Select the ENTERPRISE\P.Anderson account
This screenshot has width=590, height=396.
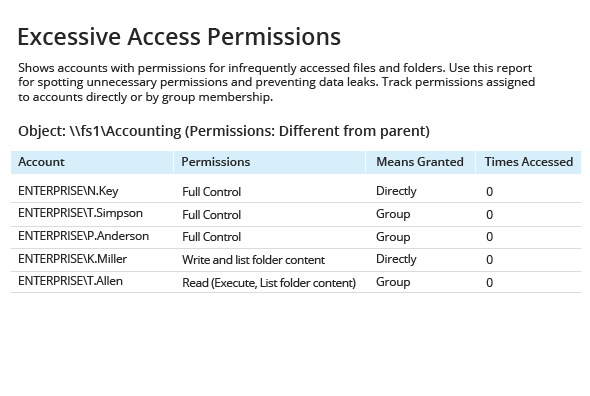(84, 236)
